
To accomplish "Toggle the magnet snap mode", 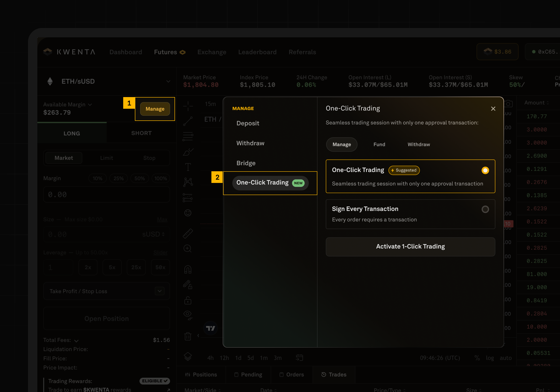I will pyautogui.click(x=188, y=269).
